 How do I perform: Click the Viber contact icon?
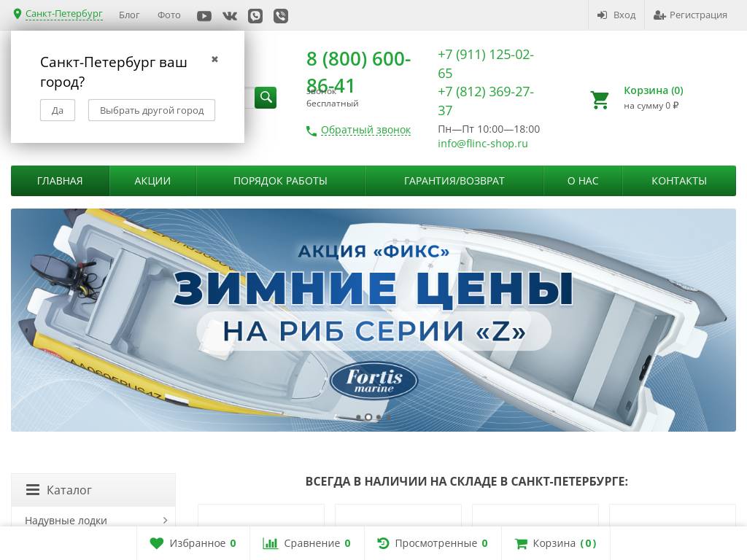[280, 15]
